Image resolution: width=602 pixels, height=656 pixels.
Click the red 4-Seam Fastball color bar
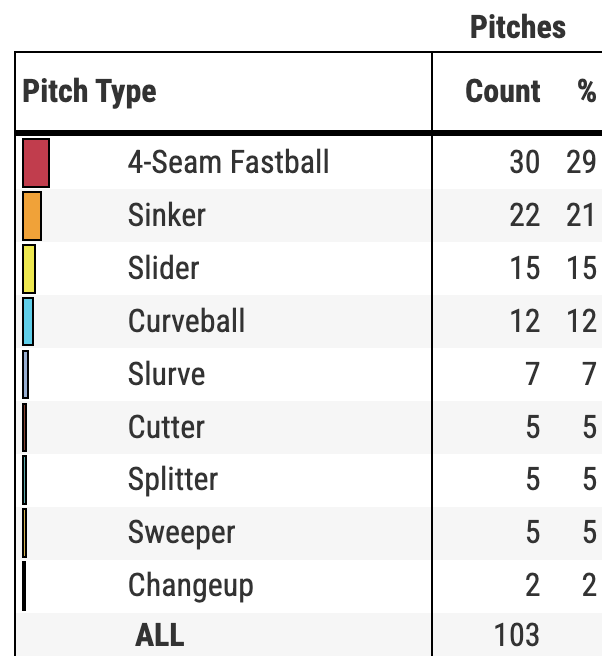(36, 163)
